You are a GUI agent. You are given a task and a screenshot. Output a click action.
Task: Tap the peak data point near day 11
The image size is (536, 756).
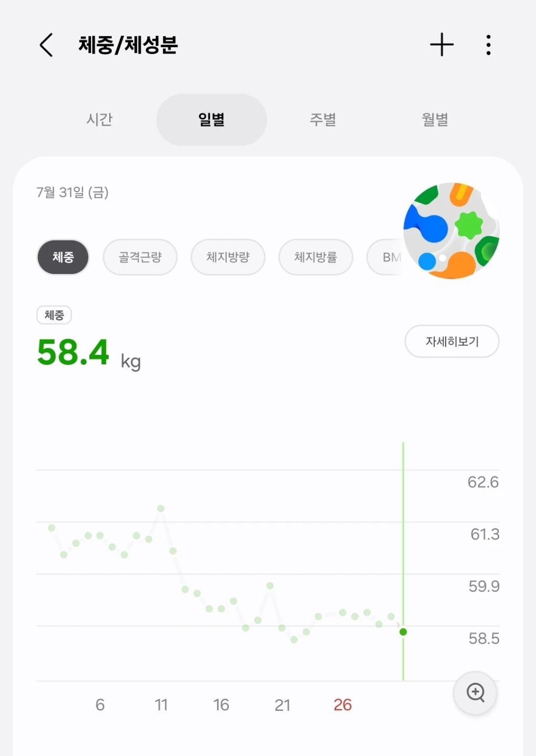(x=161, y=508)
